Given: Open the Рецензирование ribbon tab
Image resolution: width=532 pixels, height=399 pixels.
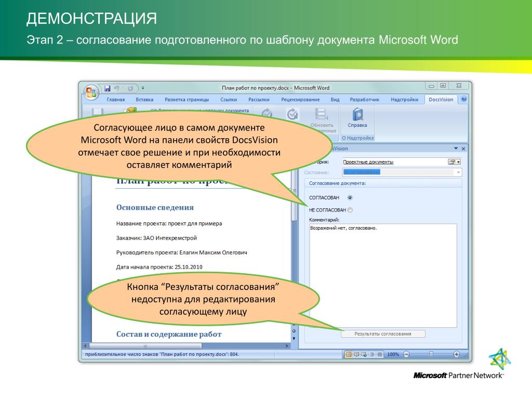Looking at the screenshot, I should [300, 99].
